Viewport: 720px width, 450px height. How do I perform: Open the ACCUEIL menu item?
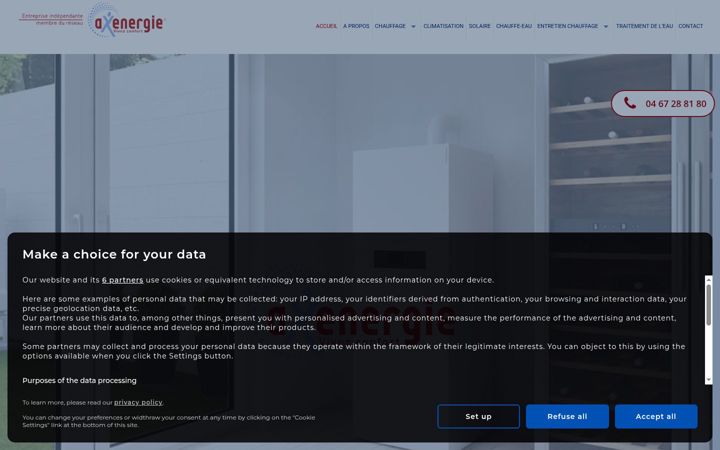(326, 26)
